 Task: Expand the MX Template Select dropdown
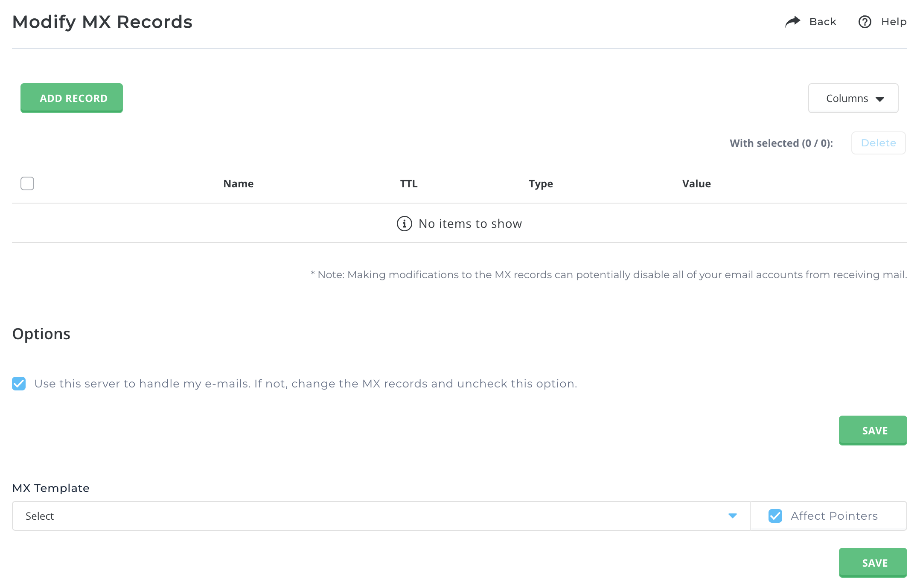pos(735,515)
